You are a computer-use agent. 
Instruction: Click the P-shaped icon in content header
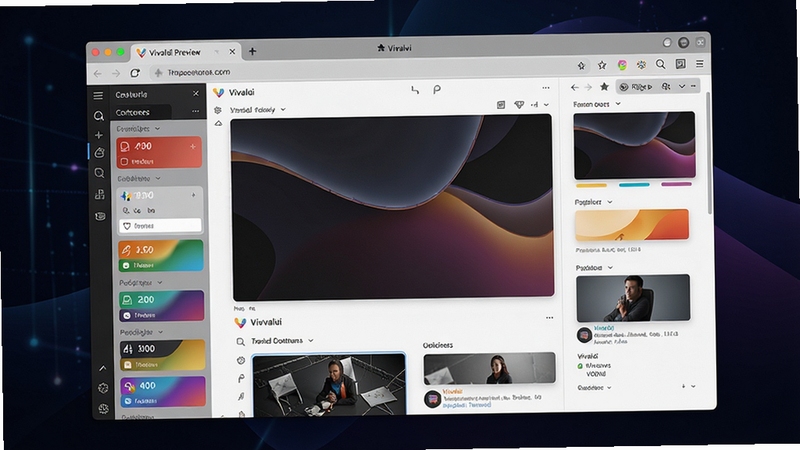pos(436,90)
